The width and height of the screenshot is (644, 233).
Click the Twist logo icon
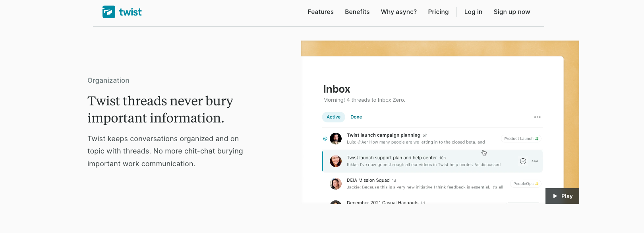click(109, 12)
